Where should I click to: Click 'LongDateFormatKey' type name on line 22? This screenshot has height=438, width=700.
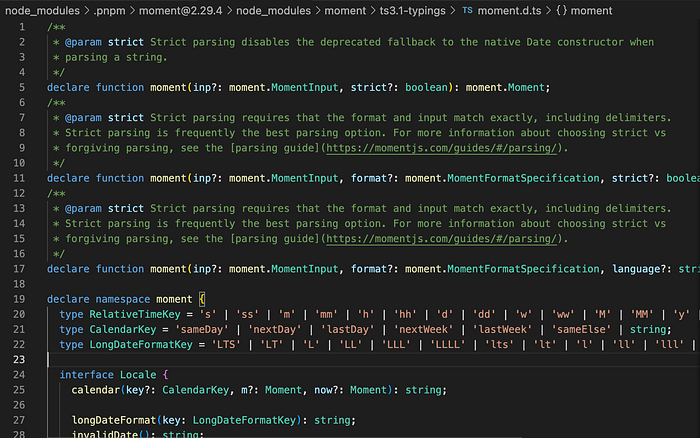coord(141,344)
